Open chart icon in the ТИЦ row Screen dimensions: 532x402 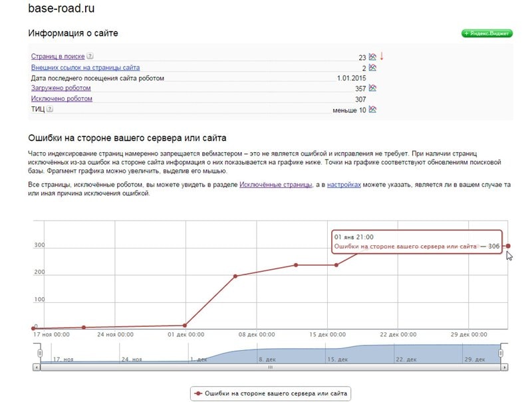pyautogui.click(x=372, y=110)
